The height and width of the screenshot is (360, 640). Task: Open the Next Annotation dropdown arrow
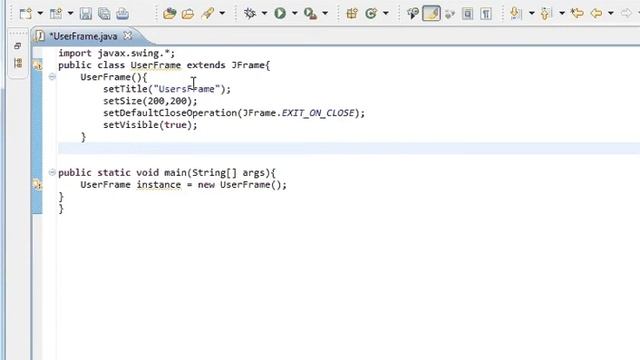(531, 13)
